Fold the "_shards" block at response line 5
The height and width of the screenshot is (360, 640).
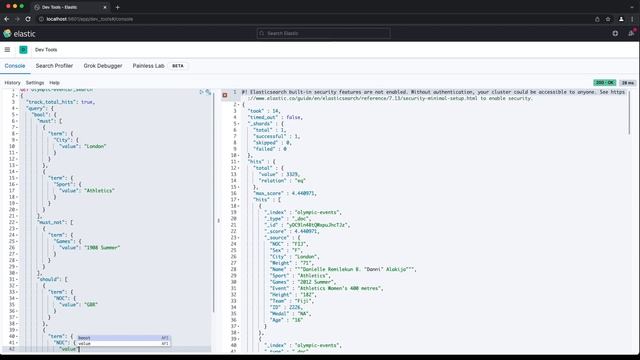238,124
